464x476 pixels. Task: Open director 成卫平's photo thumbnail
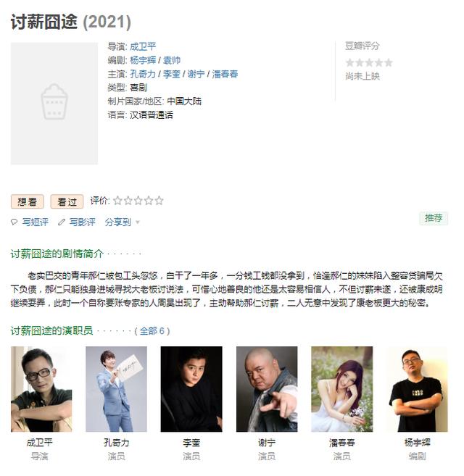click(x=41, y=389)
